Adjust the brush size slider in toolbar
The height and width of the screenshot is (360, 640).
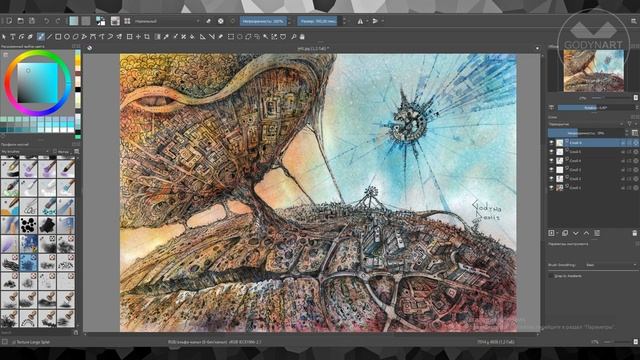(317, 21)
